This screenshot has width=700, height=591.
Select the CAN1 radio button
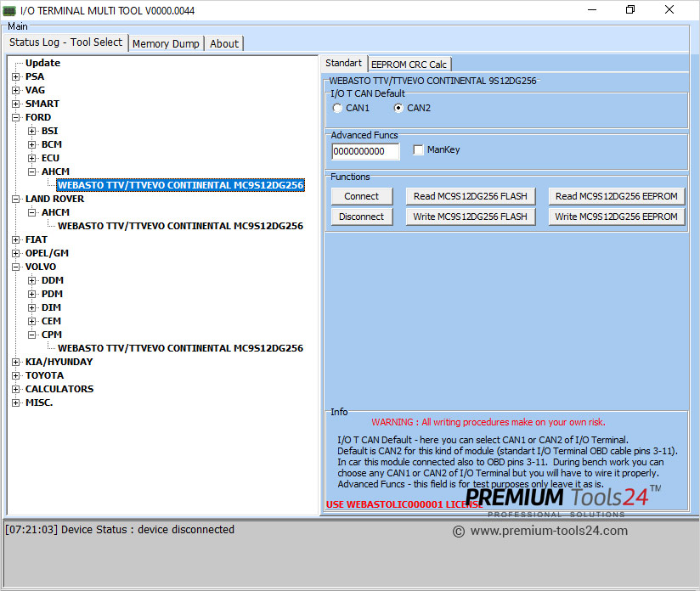[x=337, y=108]
